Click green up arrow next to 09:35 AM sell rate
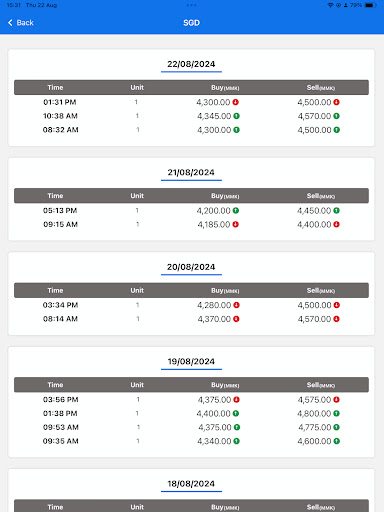This screenshot has height=512, width=384. pyautogui.click(x=337, y=441)
